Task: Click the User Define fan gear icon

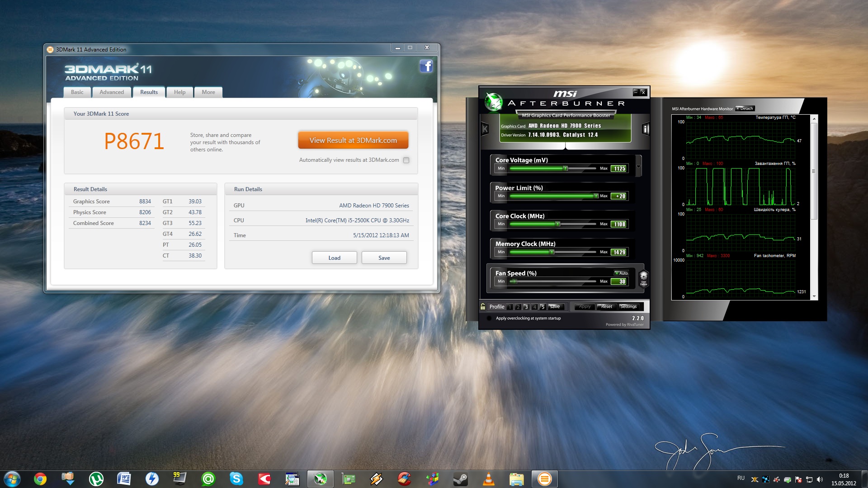Action: tap(643, 278)
